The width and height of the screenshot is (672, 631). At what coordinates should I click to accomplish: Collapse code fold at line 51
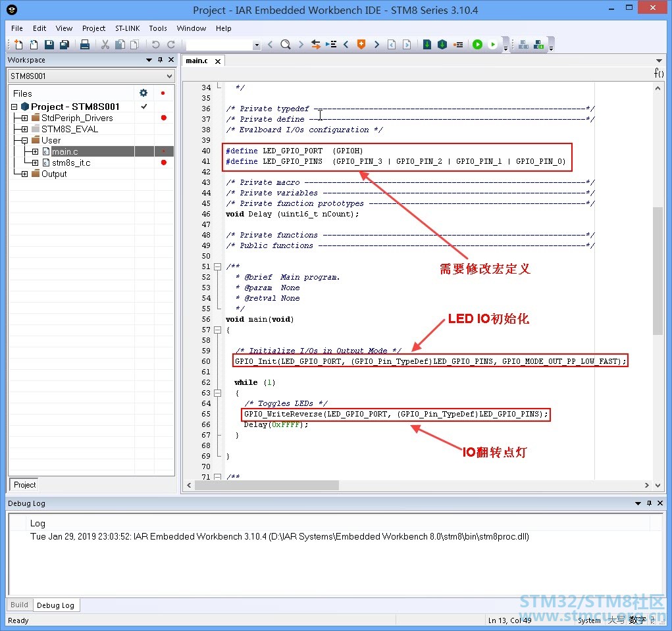217,266
